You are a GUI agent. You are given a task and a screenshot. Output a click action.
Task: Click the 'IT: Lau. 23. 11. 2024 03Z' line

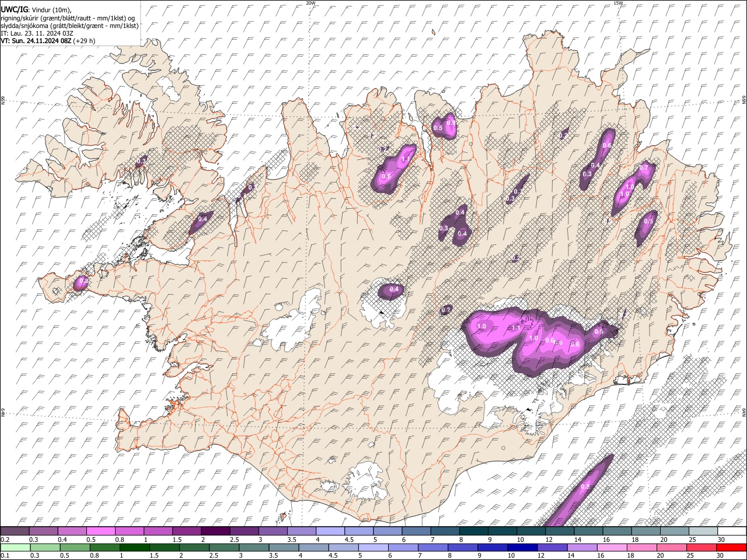click(x=37, y=33)
